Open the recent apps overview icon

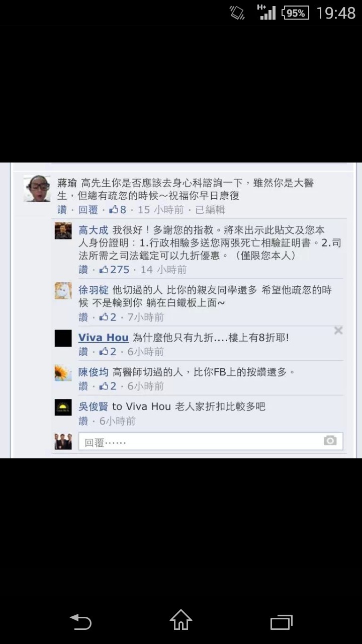pos(282,622)
